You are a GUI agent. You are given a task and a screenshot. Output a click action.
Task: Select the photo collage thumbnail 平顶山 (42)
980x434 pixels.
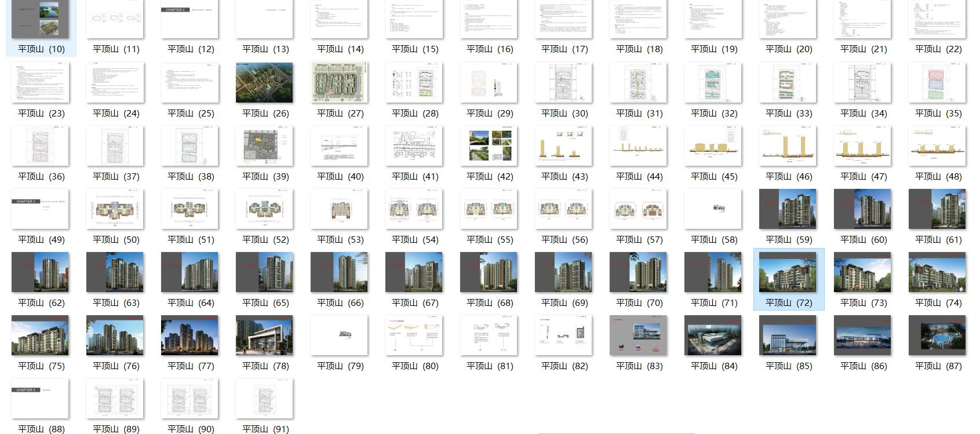pyautogui.click(x=489, y=146)
